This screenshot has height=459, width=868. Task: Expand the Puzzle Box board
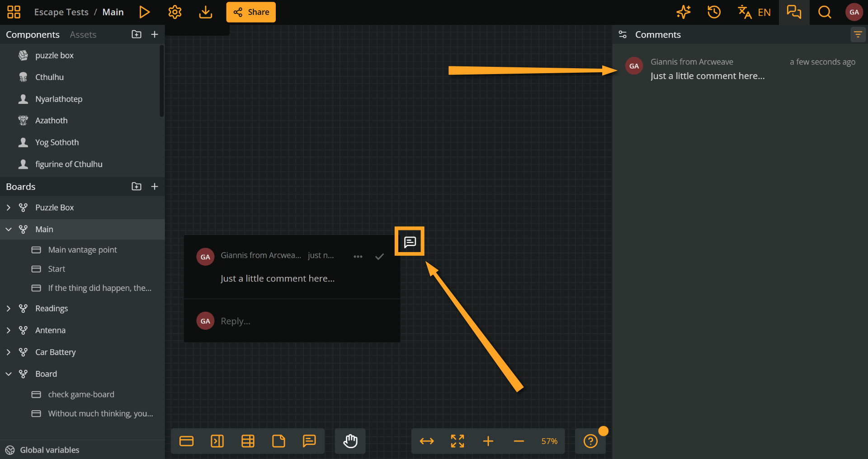click(x=9, y=208)
